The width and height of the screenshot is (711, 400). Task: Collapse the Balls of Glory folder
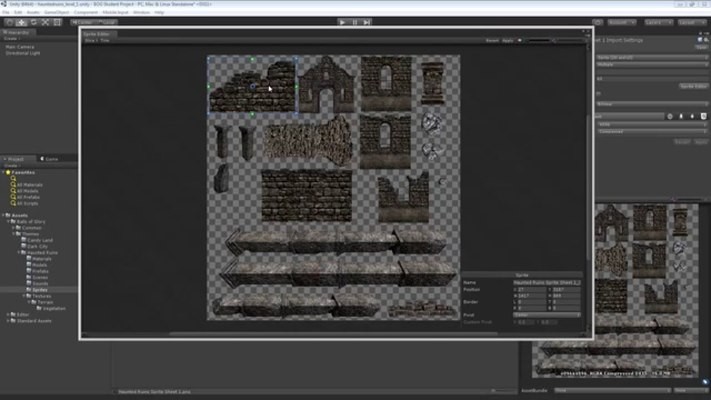point(8,222)
